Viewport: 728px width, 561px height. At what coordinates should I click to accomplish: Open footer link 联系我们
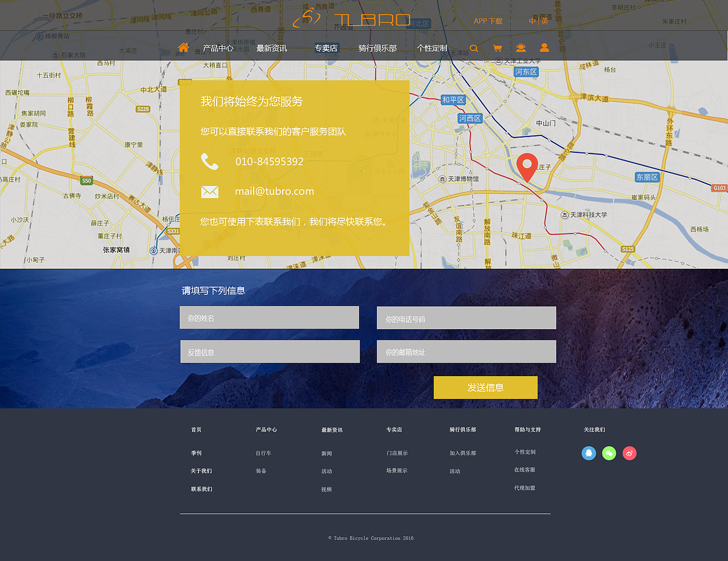pyautogui.click(x=201, y=489)
